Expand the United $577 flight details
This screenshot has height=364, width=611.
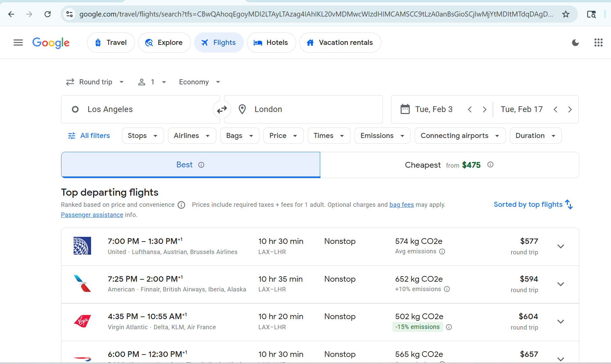pos(560,247)
